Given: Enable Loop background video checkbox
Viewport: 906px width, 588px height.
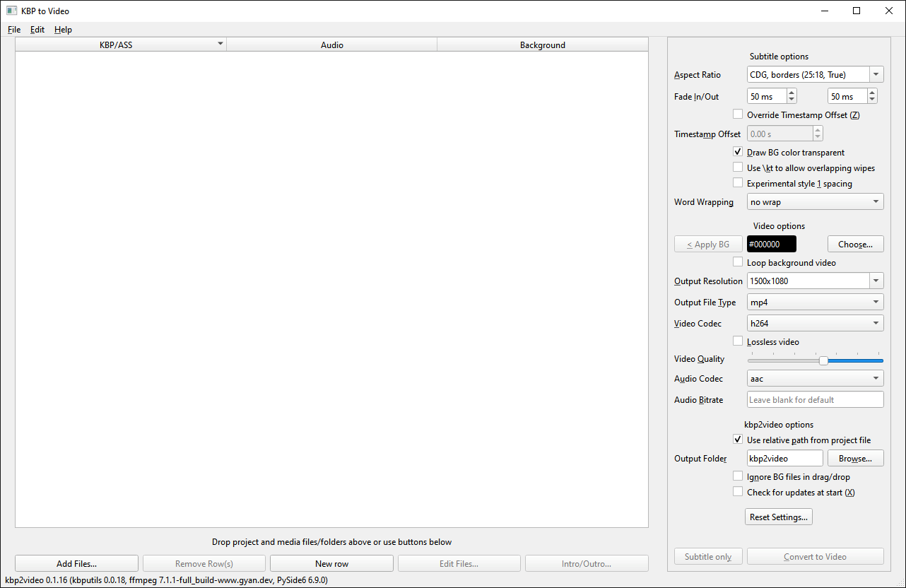Looking at the screenshot, I should [x=738, y=262].
